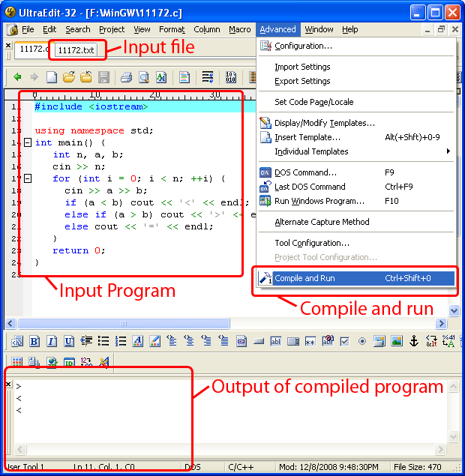Select Compile and Run menu entry
The height and width of the screenshot is (476, 465).
pyautogui.click(x=356, y=278)
